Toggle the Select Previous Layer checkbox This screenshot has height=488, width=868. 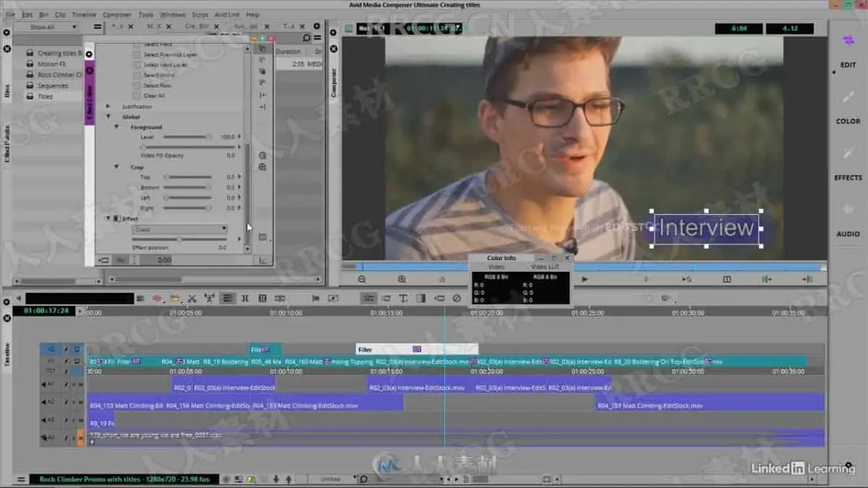coord(137,54)
